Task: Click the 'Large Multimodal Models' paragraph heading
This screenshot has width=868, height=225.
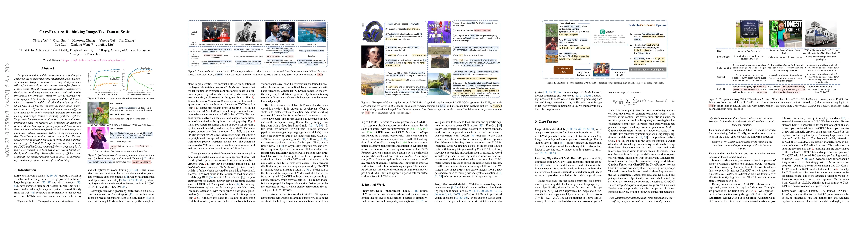Action: pyautogui.click(x=450, y=184)
